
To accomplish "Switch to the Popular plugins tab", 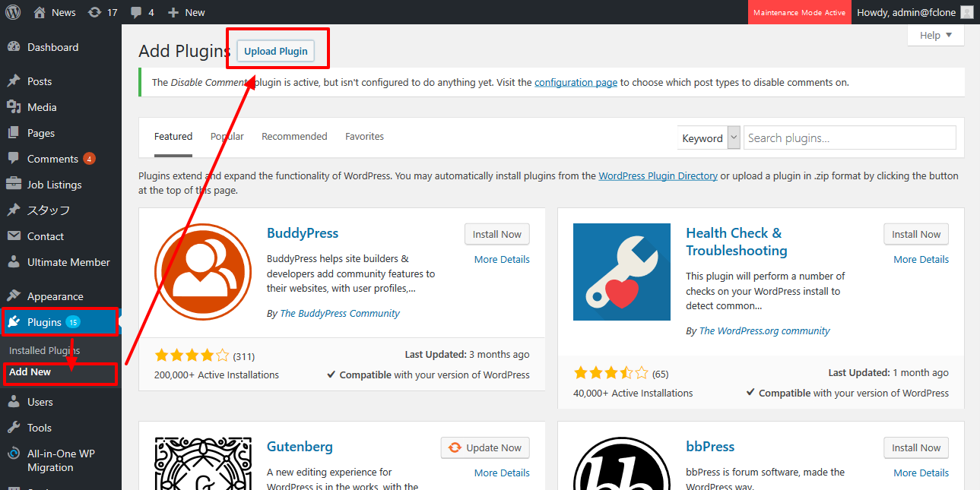I will [227, 137].
